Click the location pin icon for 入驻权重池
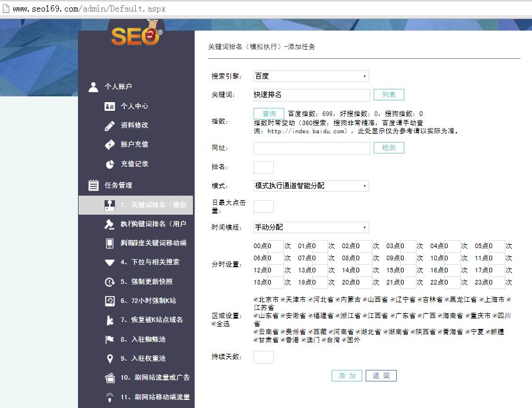 pos(110,358)
